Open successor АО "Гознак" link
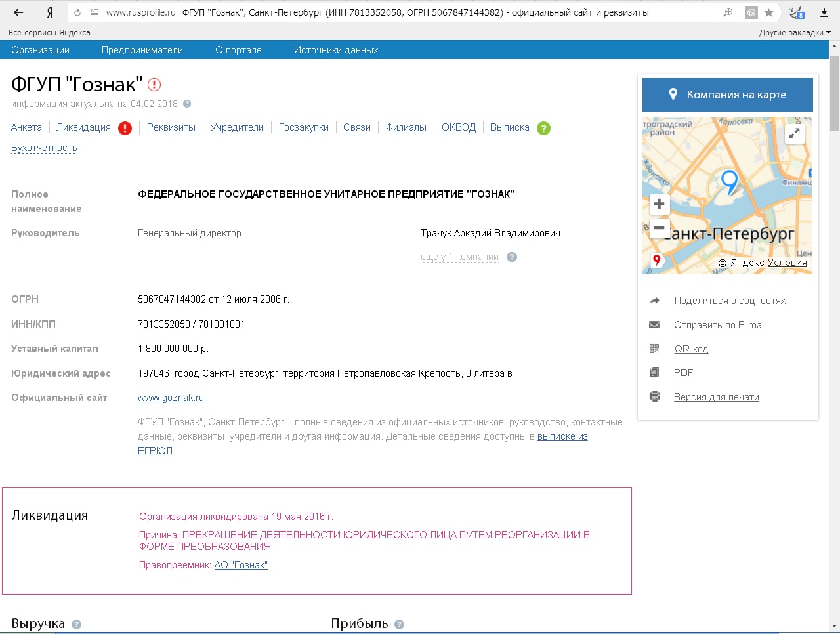 (241, 565)
